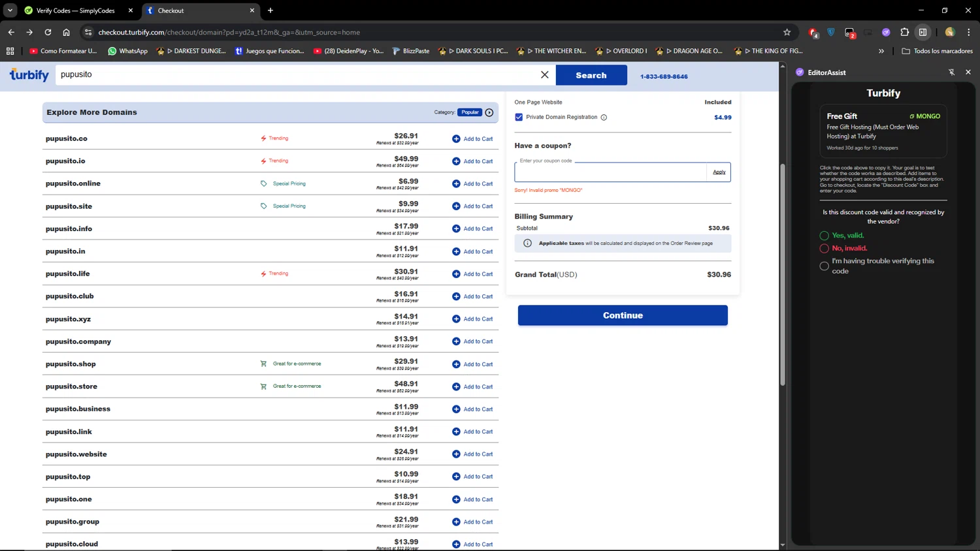Add pupusito.club to cart
980x551 pixels.
click(472, 296)
